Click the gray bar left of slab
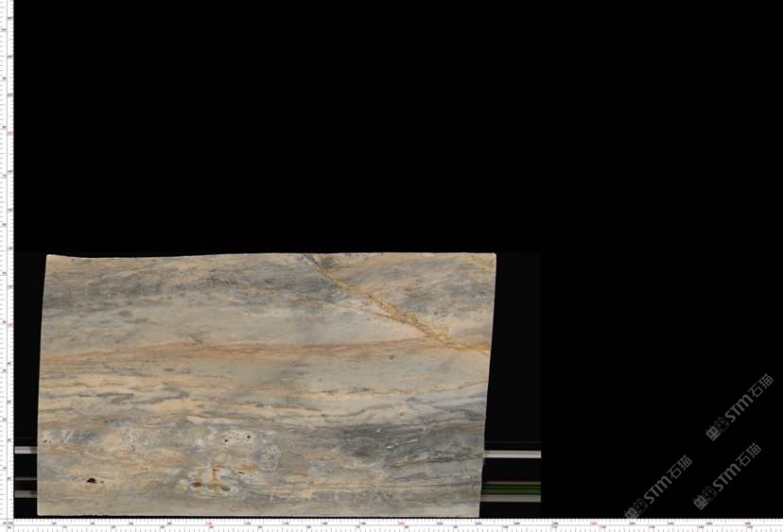Screen dimensions: 783x532 26,450
